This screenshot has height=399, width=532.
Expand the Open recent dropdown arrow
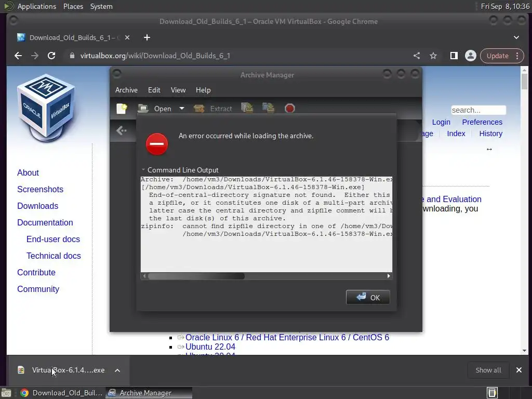coord(182,109)
